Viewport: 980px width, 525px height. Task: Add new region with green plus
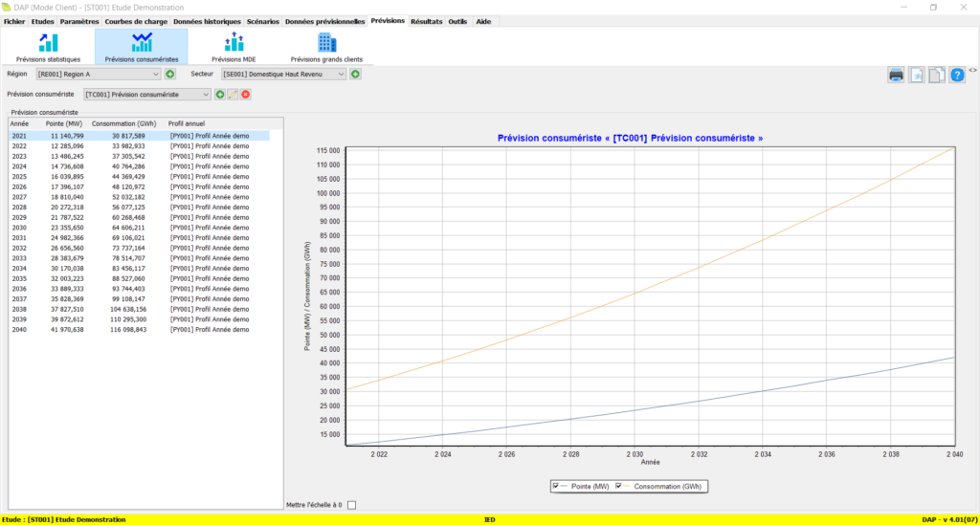tap(170, 74)
